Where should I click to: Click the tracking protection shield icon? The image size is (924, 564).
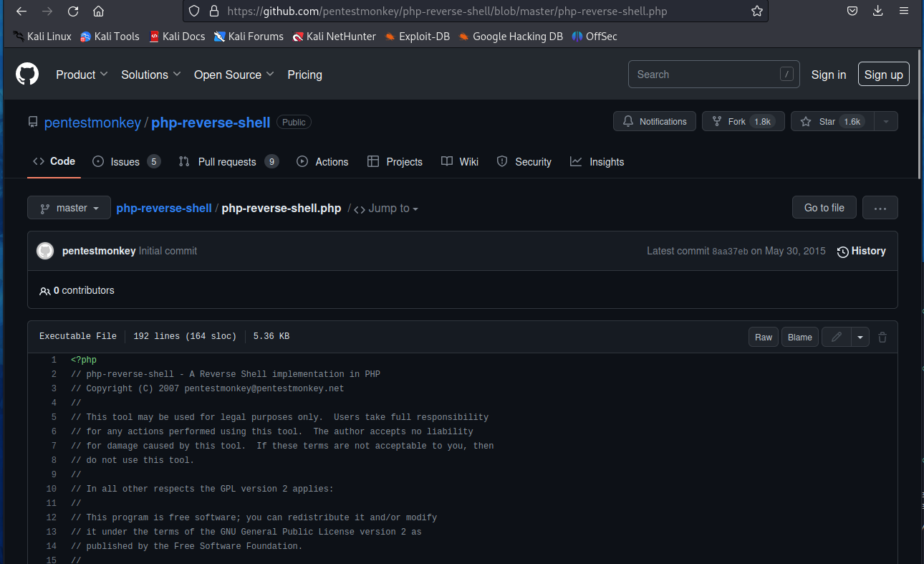pyautogui.click(x=195, y=11)
